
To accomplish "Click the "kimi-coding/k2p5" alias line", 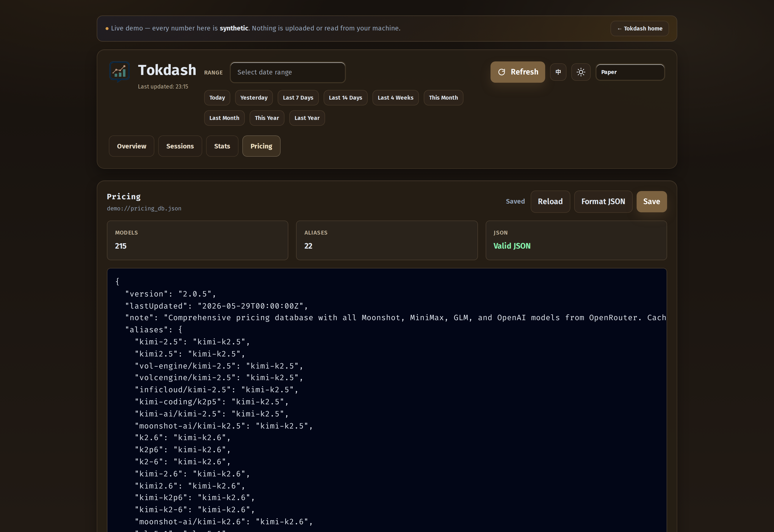I will click(x=212, y=402).
